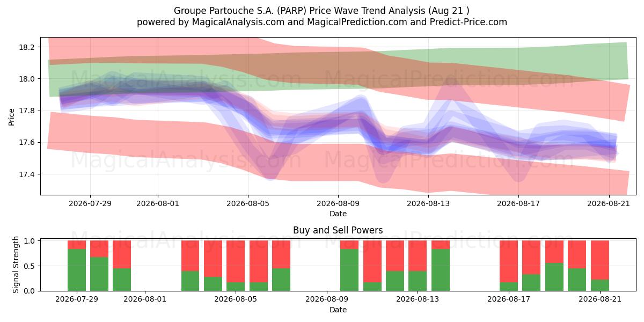This screenshot has width=644, height=322.
Task: Click the 'Buy and Sell Powers' subplot title
Action: pyautogui.click(x=338, y=230)
